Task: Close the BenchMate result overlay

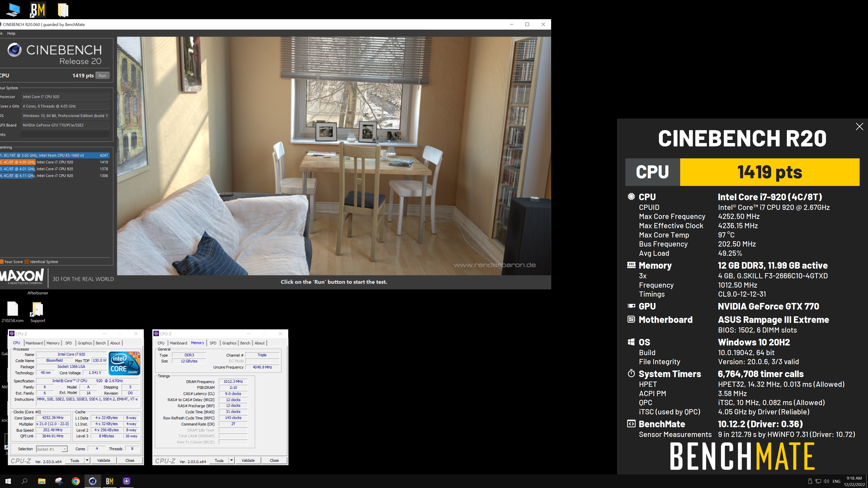Action: click(859, 127)
